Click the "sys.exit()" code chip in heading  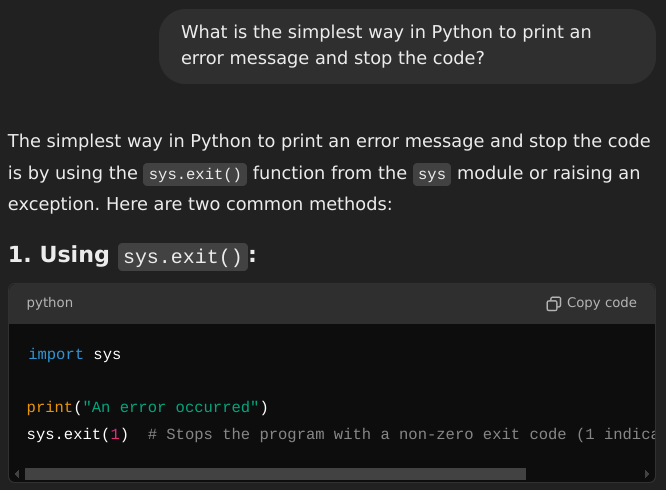[183, 257]
